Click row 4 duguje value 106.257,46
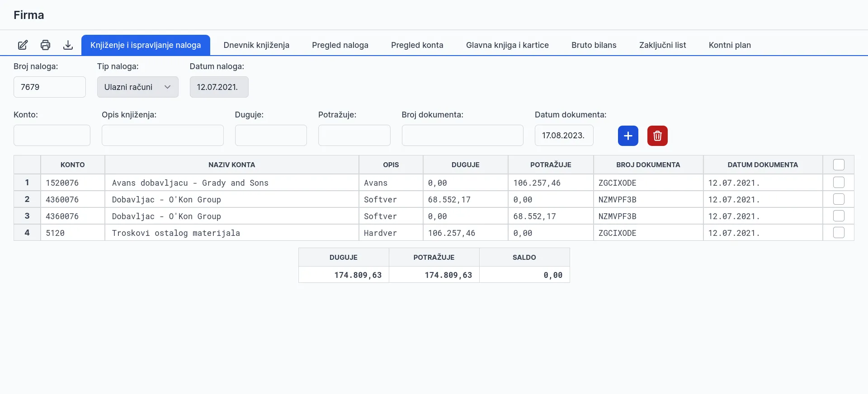868x394 pixels. point(466,233)
